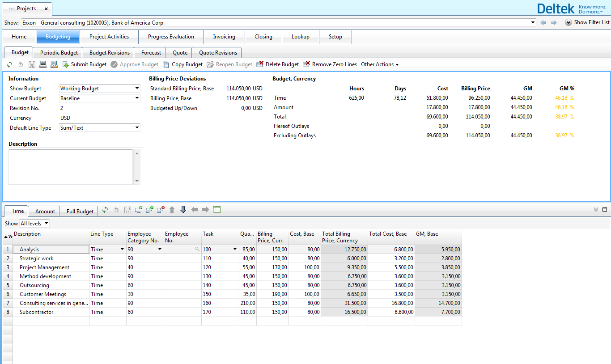
Task: Move selected line down with blue arrow
Action: click(183, 210)
